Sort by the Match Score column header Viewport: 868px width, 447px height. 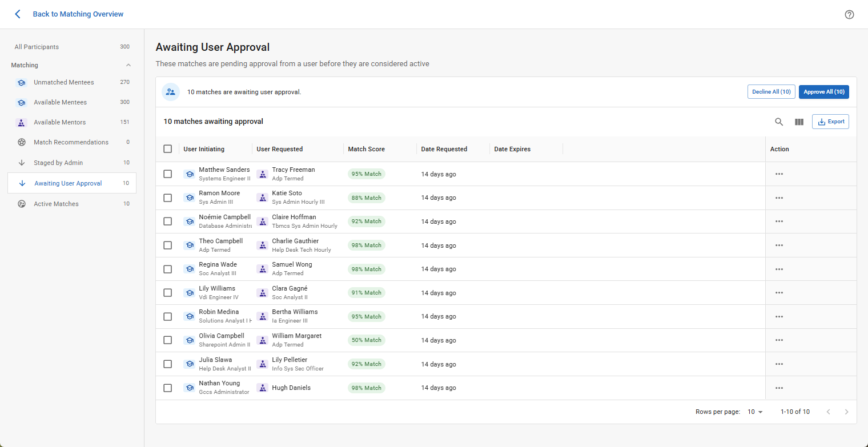tap(367, 149)
